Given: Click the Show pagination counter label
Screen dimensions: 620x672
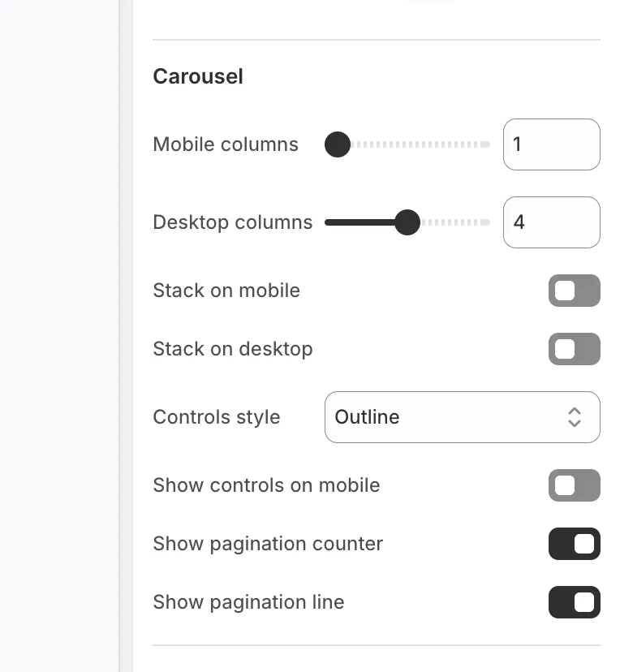Looking at the screenshot, I should coord(268,544).
